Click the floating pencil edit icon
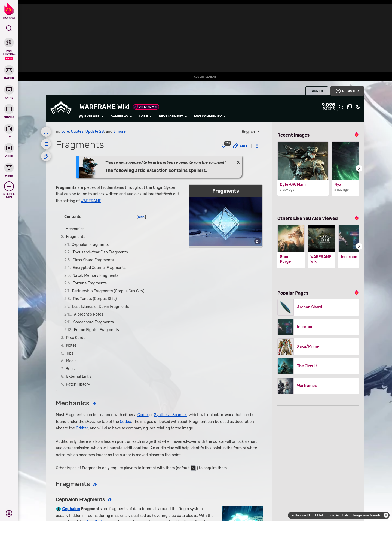This screenshot has width=392, height=545. (46, 156)
